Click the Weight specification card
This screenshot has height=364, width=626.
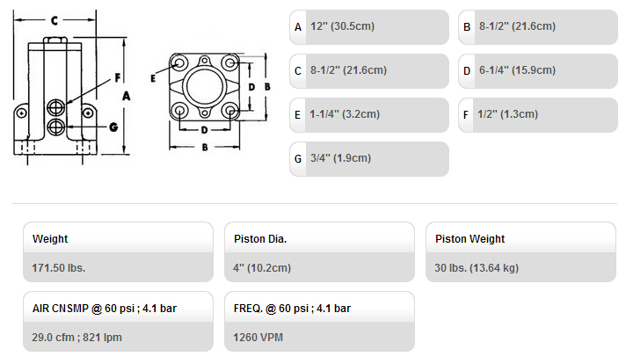118,252
